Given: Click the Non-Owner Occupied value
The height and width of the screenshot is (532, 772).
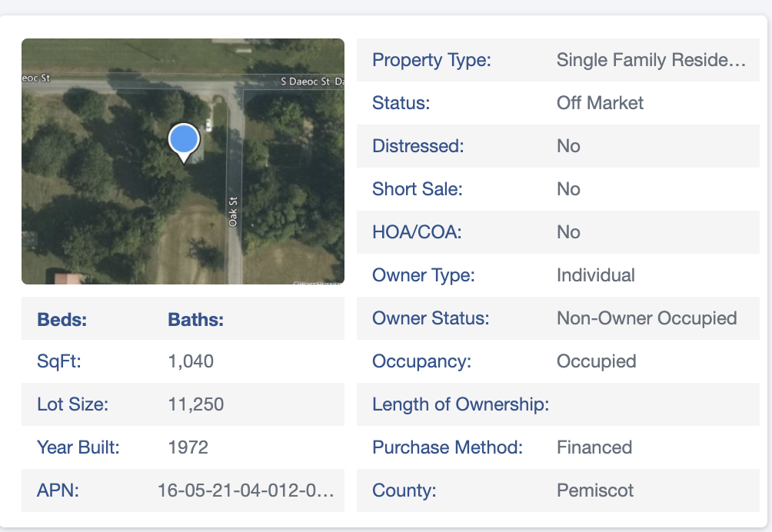Looking at the screenshot, I should click(x=647, y=318).
